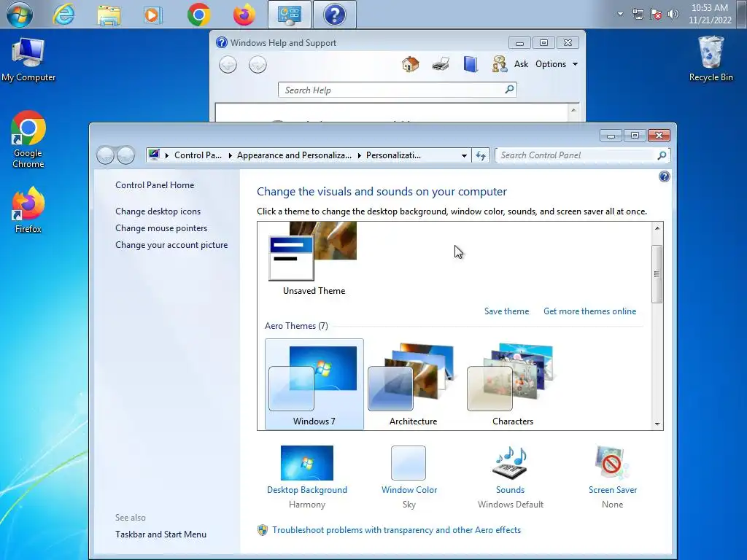Click the Save theme link

point(506,311)
